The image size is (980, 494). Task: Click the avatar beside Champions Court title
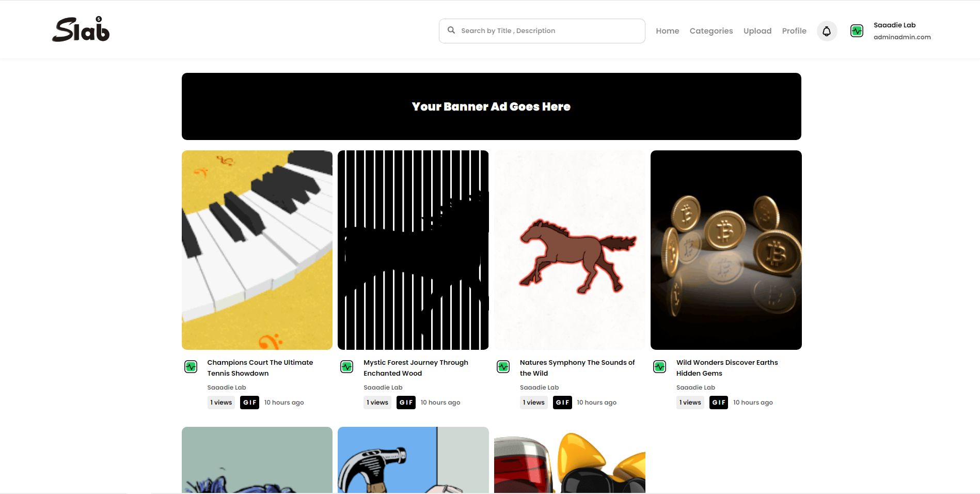pos(191,367)
